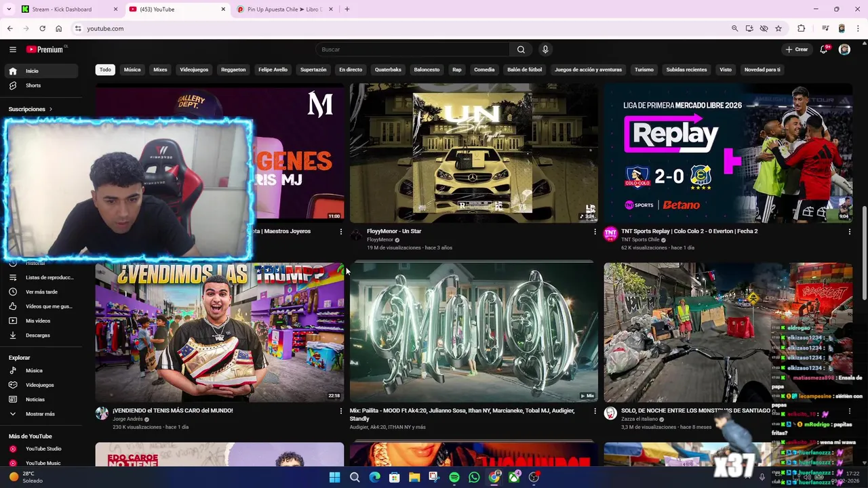Switch to Pin Up Apuesta Chile tab
Viewport: 868px width, 488px height.
[285, 9]
